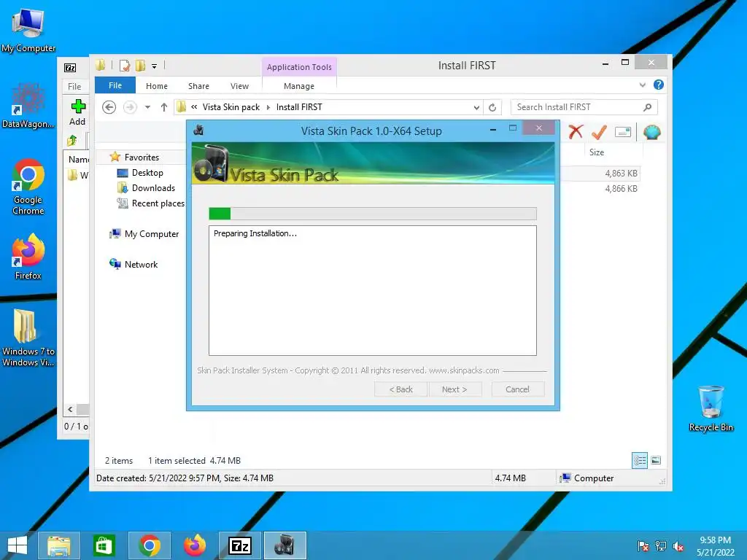Go back in Explorer navigation
The width and height of the screenshot is (747, 560).
tap(109, 107)
